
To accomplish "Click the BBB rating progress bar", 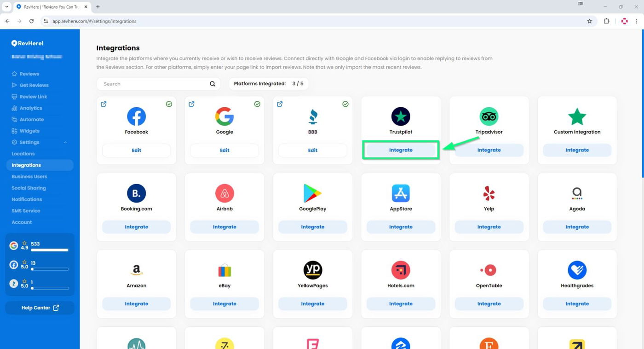I will [x=50, y=288].
